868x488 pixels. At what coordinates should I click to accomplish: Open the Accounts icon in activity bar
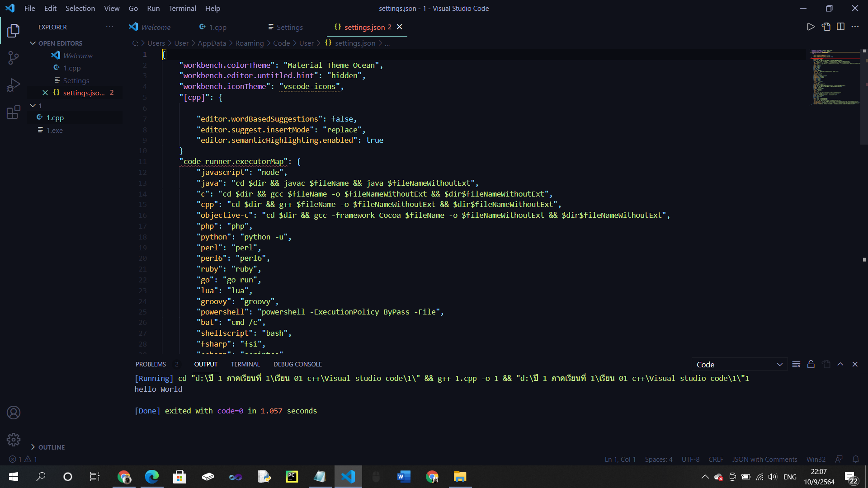(x=14, y=412)
